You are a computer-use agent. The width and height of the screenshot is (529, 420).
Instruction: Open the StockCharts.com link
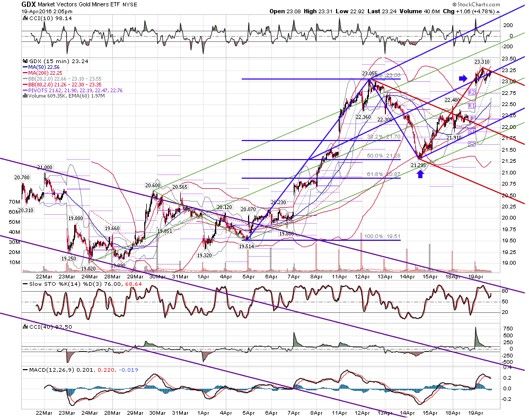pos(476,4)
